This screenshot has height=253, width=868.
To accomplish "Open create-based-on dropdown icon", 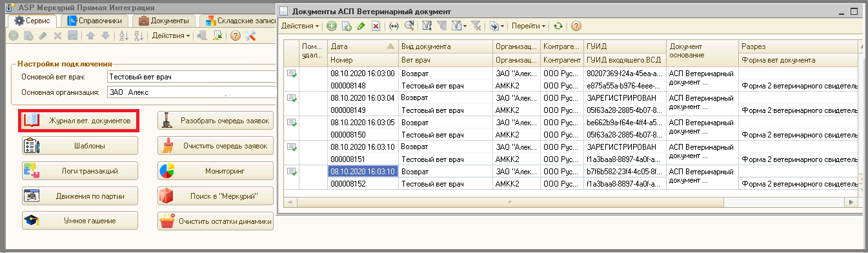I will 497,26.
